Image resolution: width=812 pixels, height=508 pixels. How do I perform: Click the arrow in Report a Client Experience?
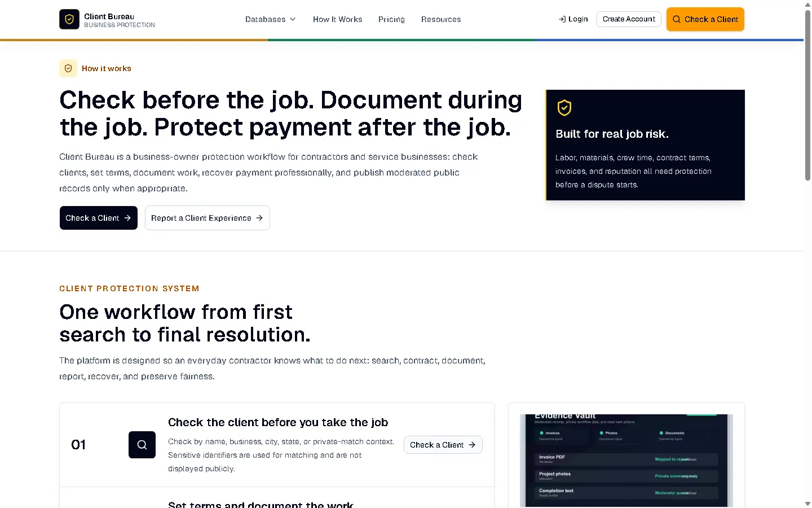259,218
